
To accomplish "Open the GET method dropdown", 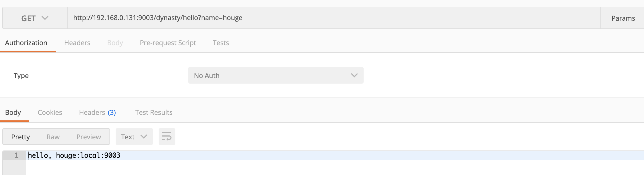I will click(35, 18).
